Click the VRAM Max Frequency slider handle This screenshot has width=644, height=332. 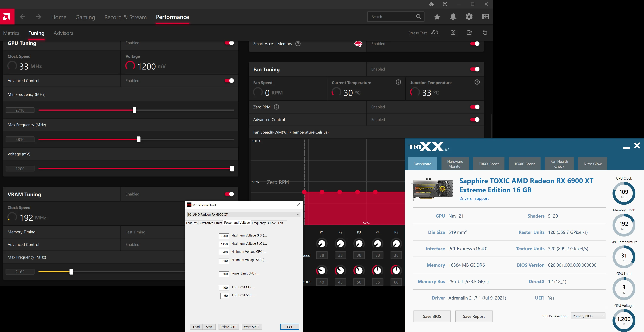pyautogui.click(x=71, y=272)
